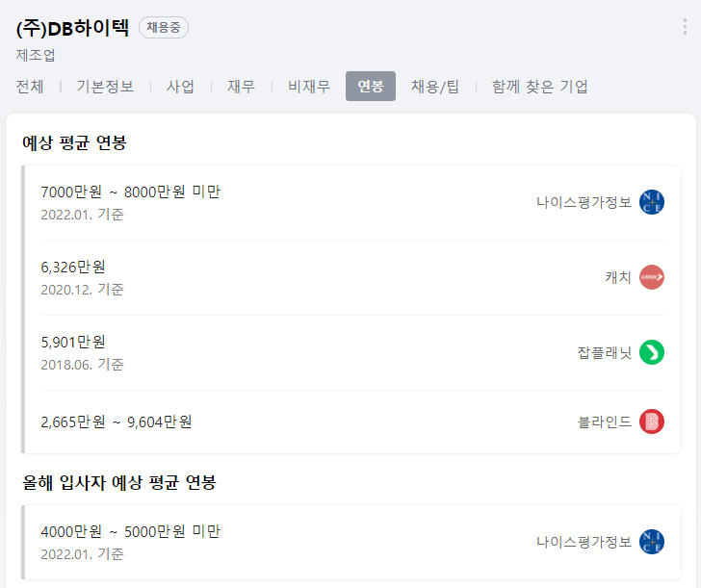The height and width of the screenshot is (588, 701).
Task: Go to the 재무 tab
Action: pos(241,87)
